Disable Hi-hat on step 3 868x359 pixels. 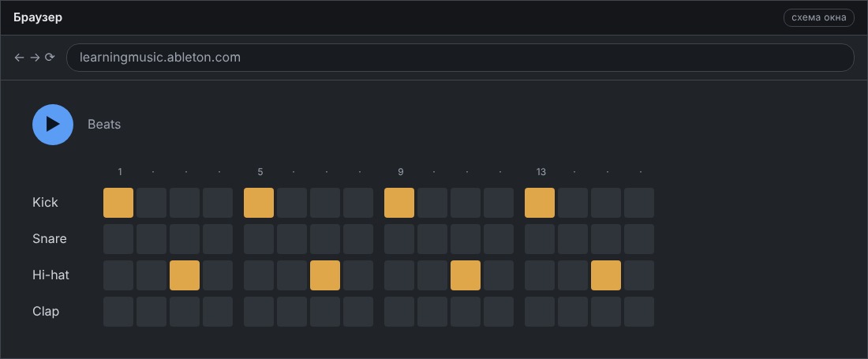click(185, 275)
